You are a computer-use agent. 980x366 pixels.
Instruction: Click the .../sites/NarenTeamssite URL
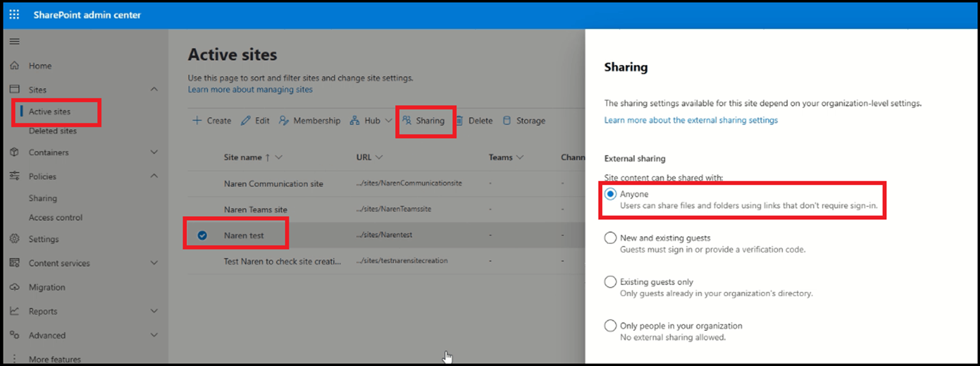point(393,209)
